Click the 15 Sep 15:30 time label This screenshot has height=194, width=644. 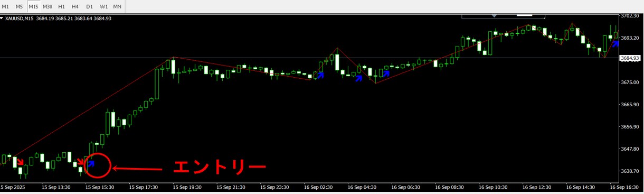coord(100,187)
